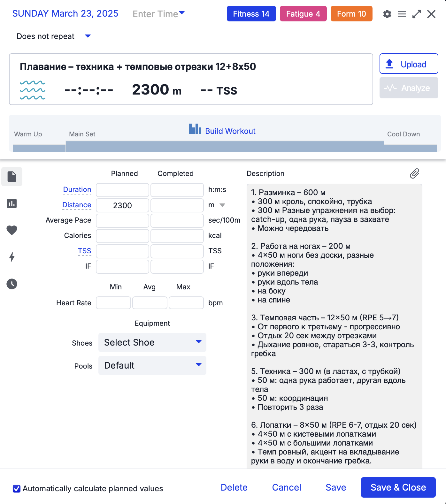This screenshot has height=504, width=446.
Task: Expand the workout window to full screen
Action: (416, 14)
